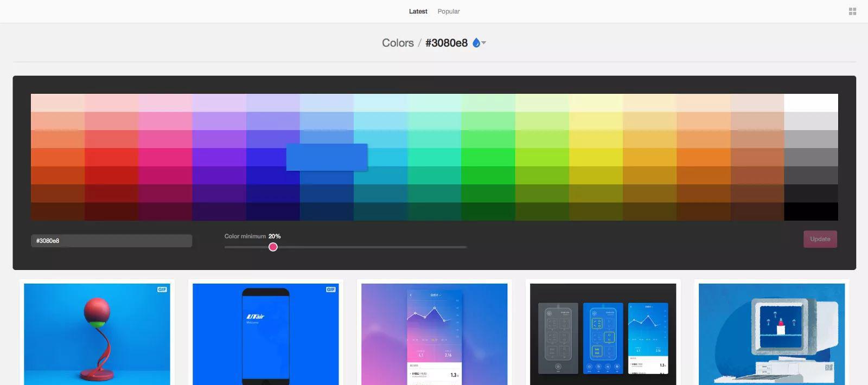The height and width of the screenshot is (385, 868).
Task: Click the pink Color minimum slider handle
Action: pos(273,247)
